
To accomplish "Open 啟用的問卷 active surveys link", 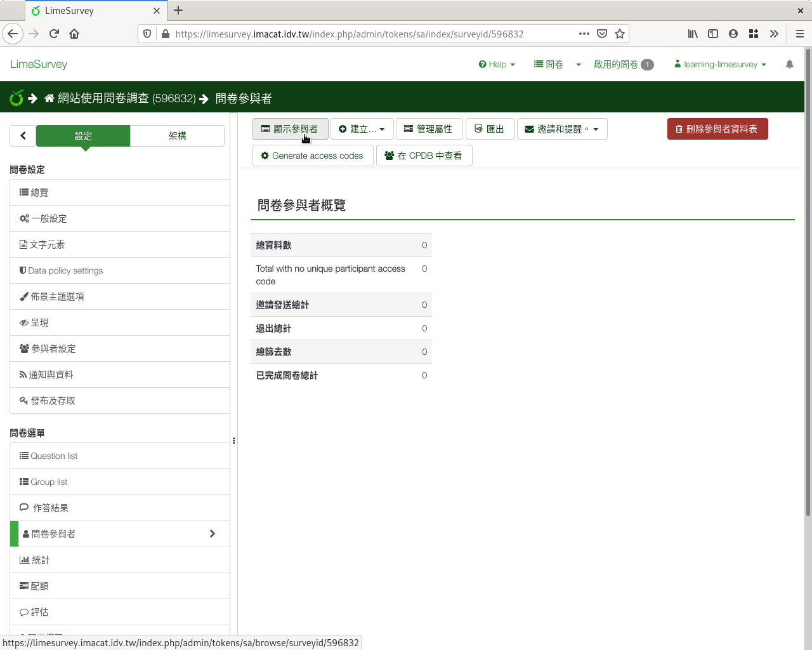I will coord(624,64).
